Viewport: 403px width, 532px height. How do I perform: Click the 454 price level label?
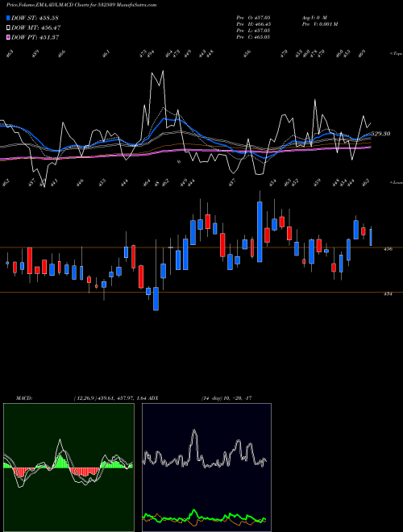[388, 294]
